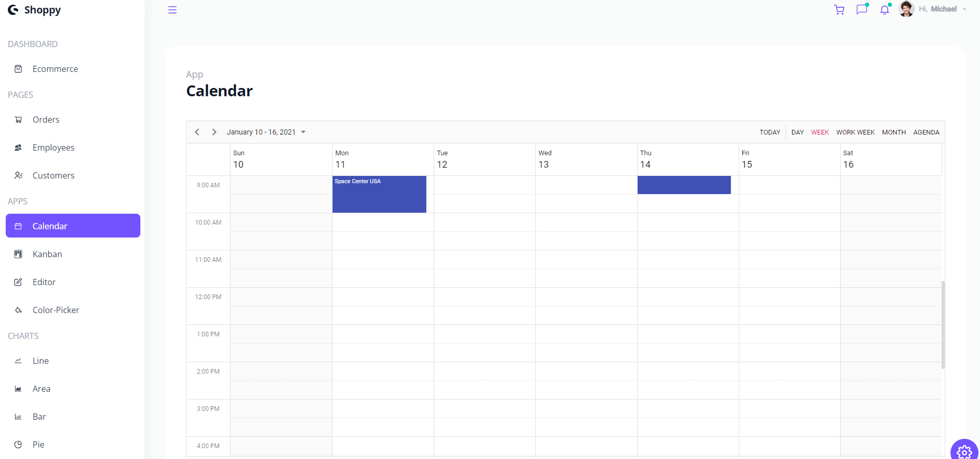Switch to Day view
Screen dimensions: 980x459
pos(797,132)
